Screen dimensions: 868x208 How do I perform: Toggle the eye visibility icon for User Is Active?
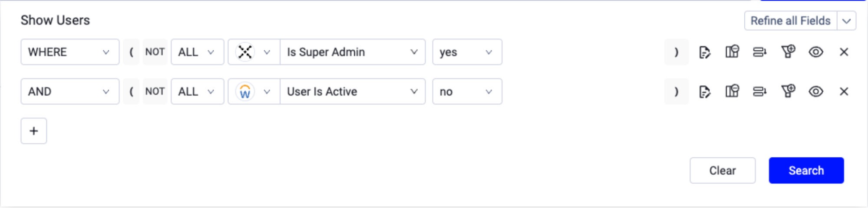[x=816, y=91]
